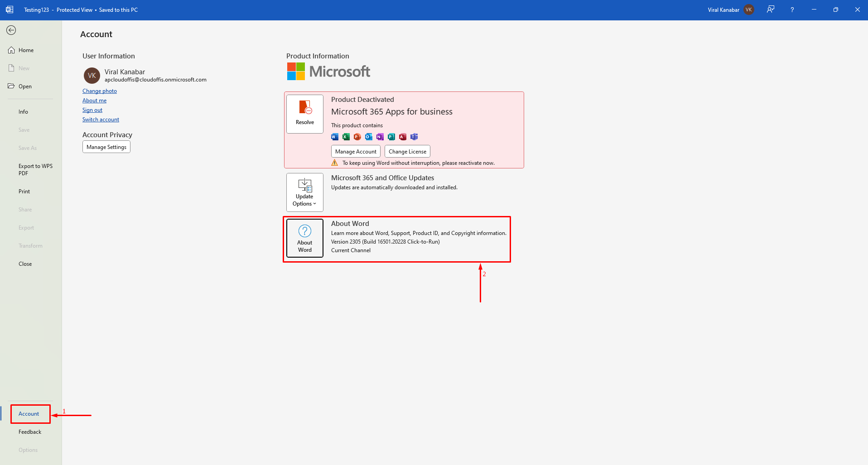The height and width of the screenshot is (465, 868).
Task: Click the Teams icon in product list
Action: click(414, 137)
